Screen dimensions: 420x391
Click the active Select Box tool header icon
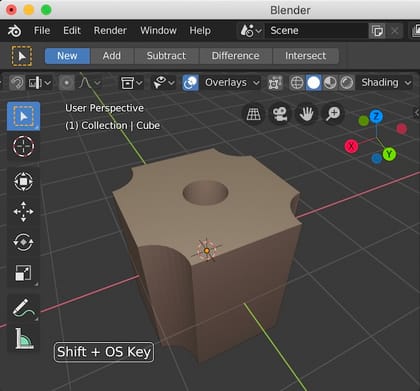(x=22, y=56)
